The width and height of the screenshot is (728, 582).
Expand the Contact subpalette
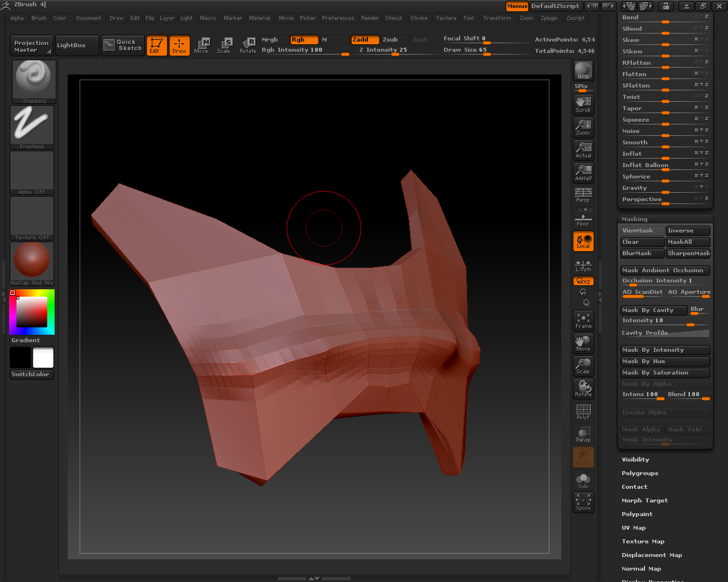coord(635,487)
